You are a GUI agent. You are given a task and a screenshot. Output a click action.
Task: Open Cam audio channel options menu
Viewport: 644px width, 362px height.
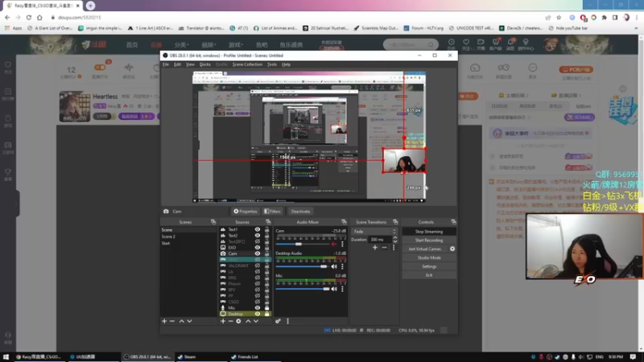342,245
